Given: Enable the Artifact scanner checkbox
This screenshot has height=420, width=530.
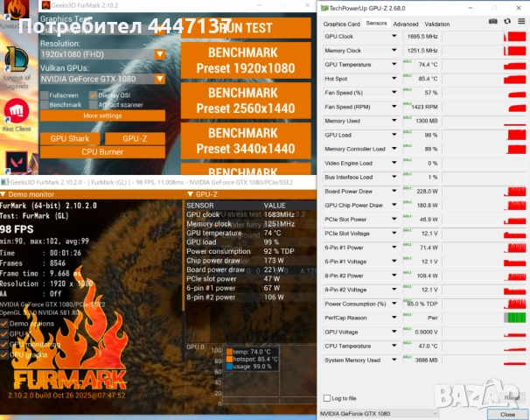Looking at the screenshot, I should click(94, 105).
